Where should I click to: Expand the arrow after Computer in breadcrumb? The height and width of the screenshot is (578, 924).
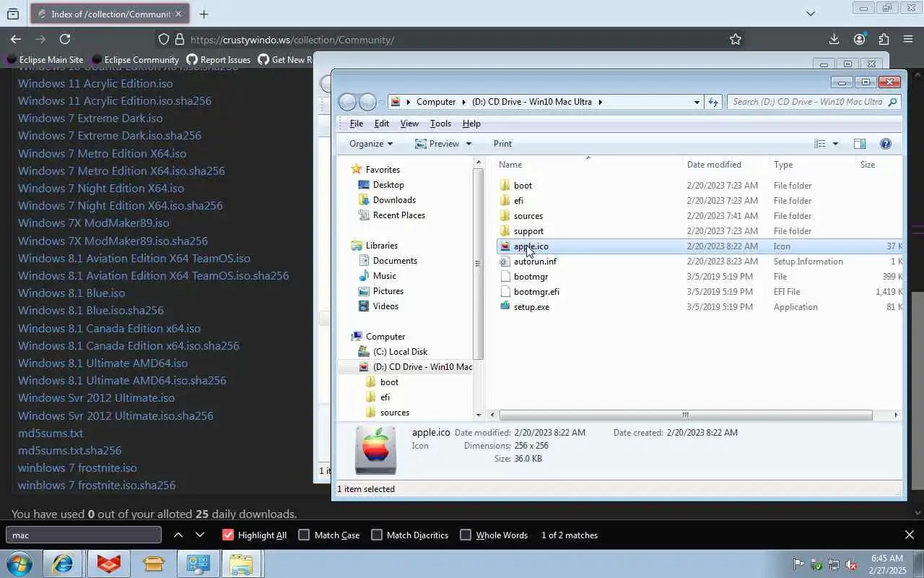pyautogui.click(x=464, y=102)
